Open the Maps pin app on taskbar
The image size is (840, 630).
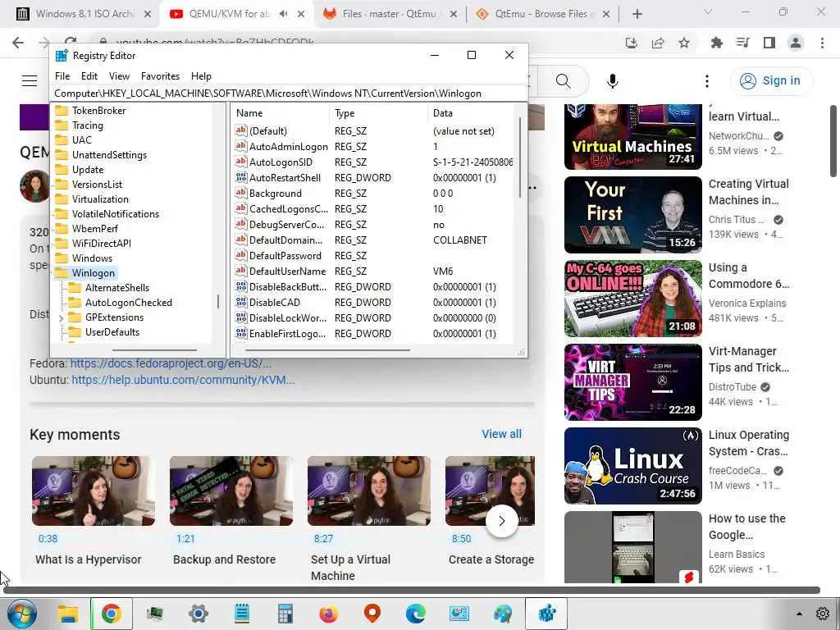(372, 614)
